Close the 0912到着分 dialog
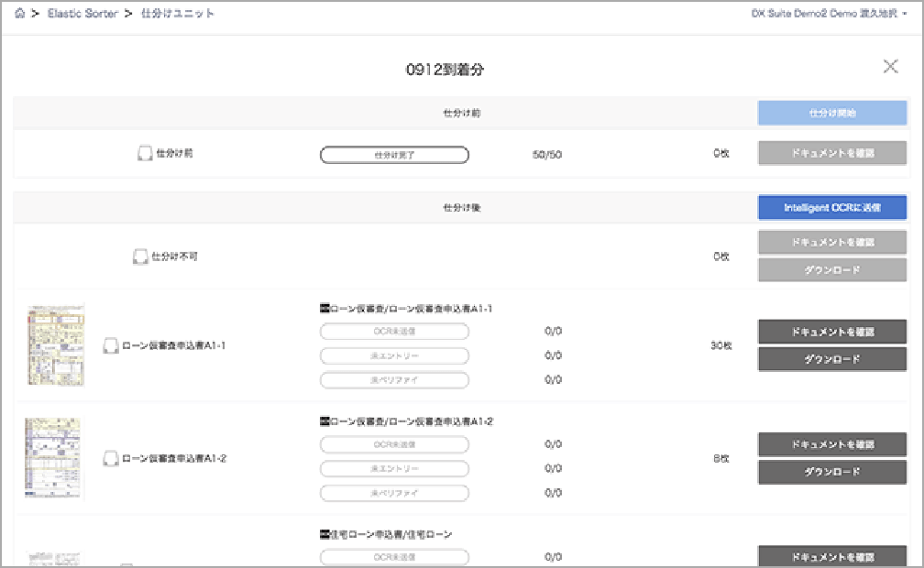Screen dimensions: 924x568 click(890, 66)
